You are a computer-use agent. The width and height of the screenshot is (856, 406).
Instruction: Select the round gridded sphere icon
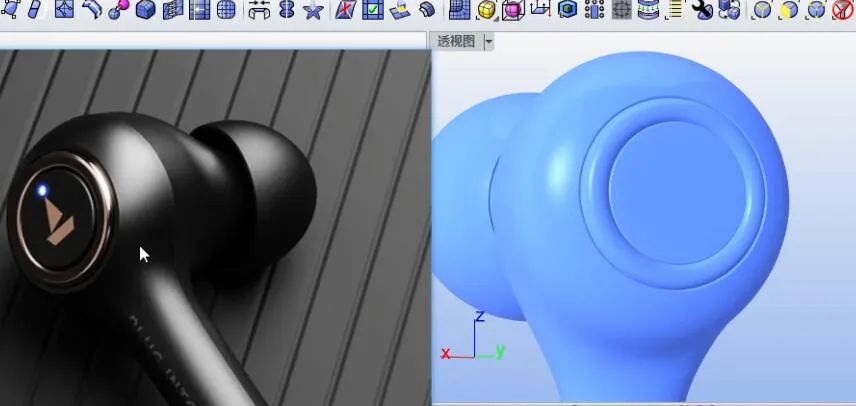point(226,9)
